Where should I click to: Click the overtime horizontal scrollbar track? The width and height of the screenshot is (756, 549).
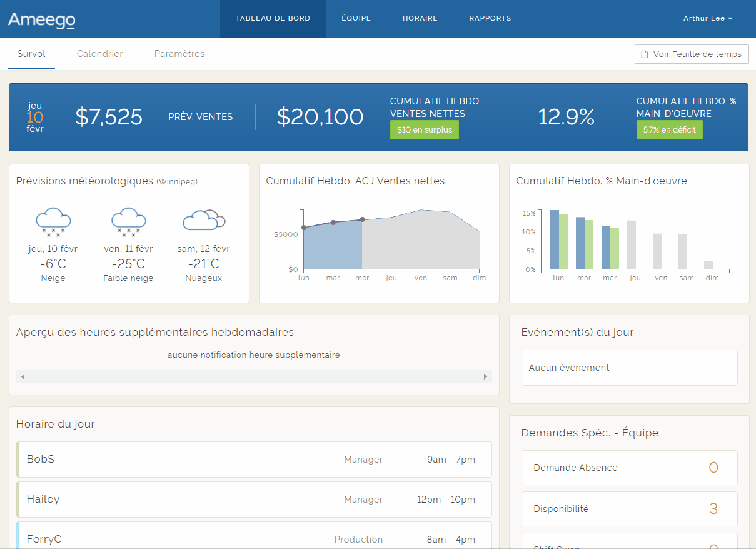tap(254, 376)
